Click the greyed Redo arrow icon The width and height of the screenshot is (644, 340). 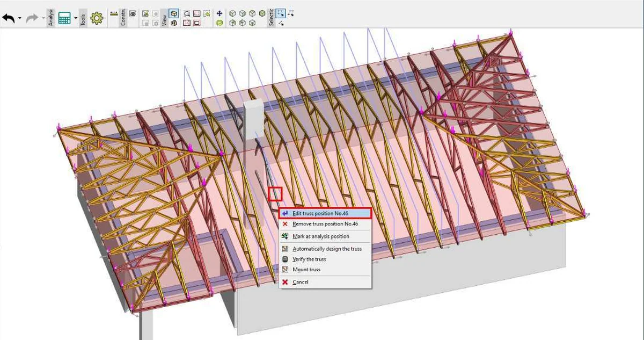[32, 18]
